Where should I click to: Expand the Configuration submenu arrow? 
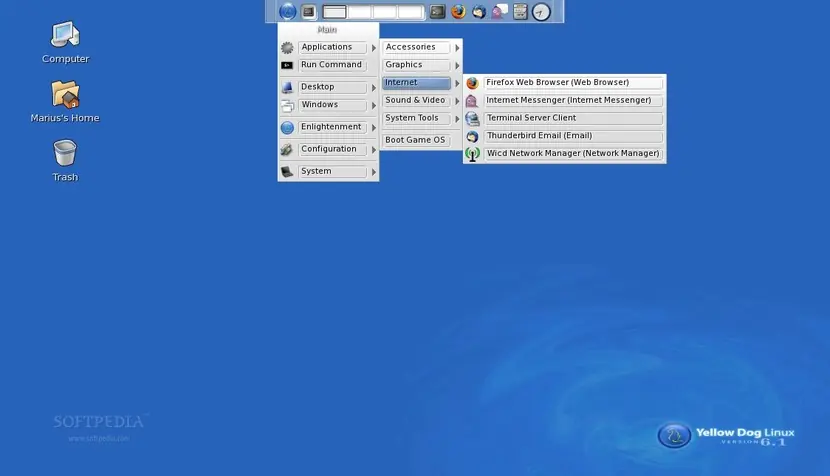click(x=374, y=150)
